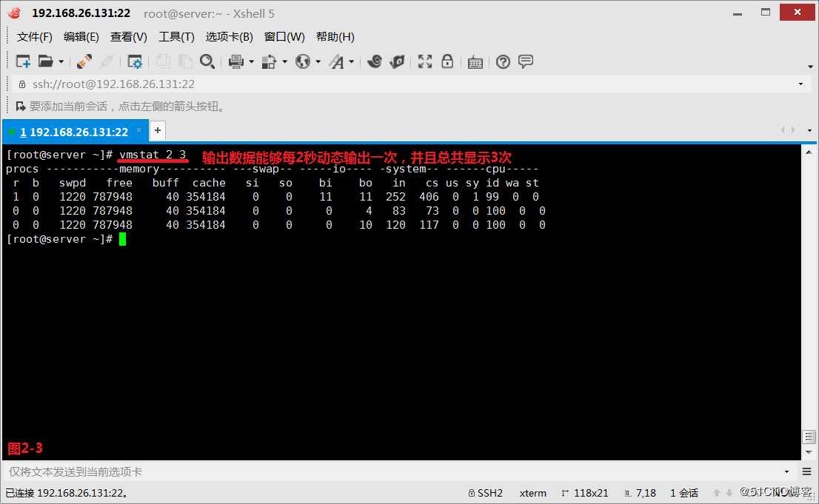The width and height of the screenshot is (819, 504).
Task: Click the chat bubble feedback icon
Action: pyautogui.click(x=526, y=61)
